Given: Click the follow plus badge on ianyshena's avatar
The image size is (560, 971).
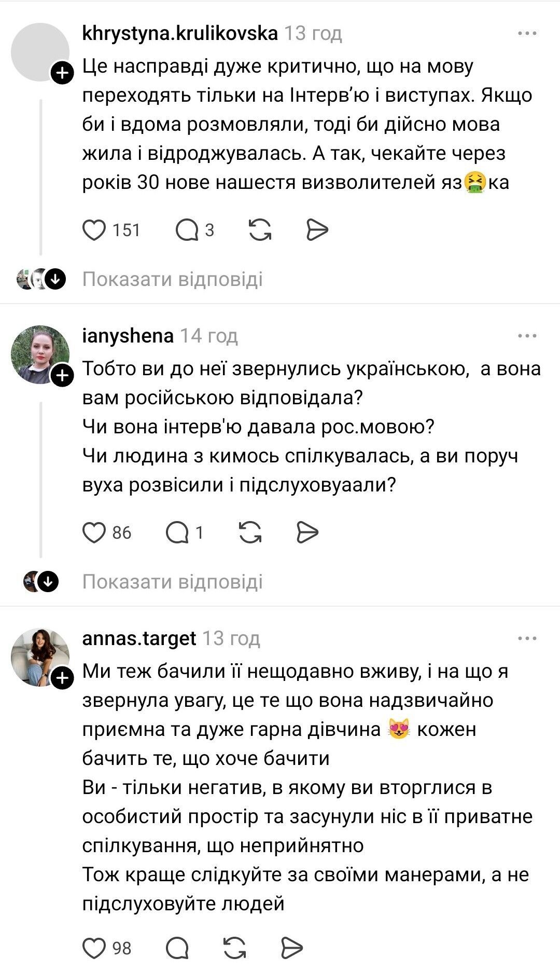Looking at the screenshot, I should [x=62, y=375].
